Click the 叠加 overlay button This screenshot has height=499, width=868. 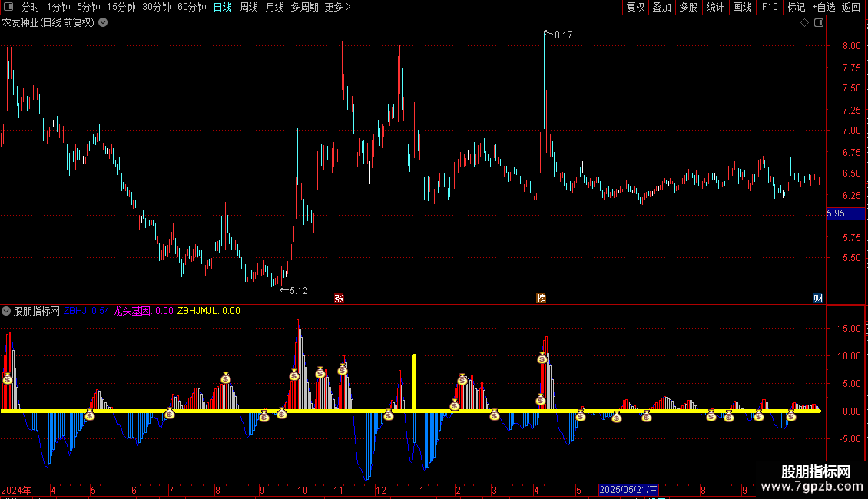[x=662, y=7]
